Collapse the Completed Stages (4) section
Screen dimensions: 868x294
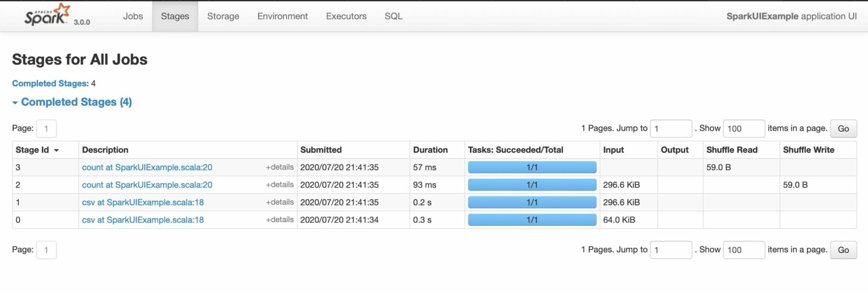pyautogui.click(x=72, y=102)
